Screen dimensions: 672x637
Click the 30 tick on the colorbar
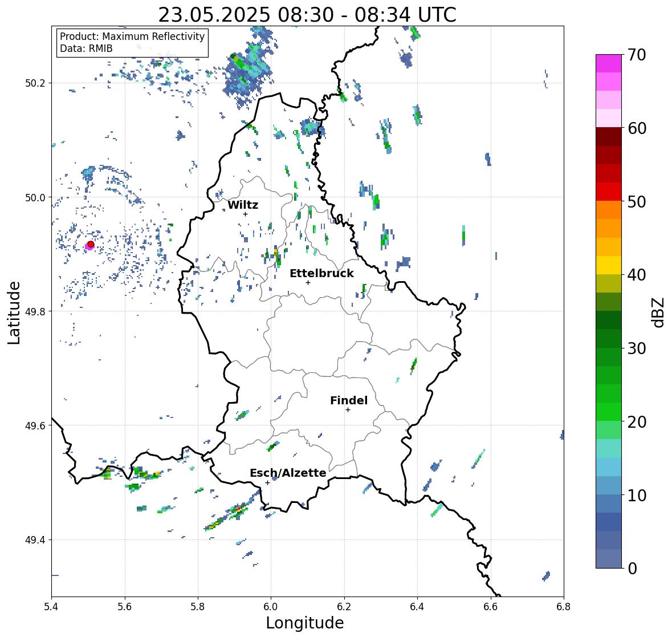[637, 348]
